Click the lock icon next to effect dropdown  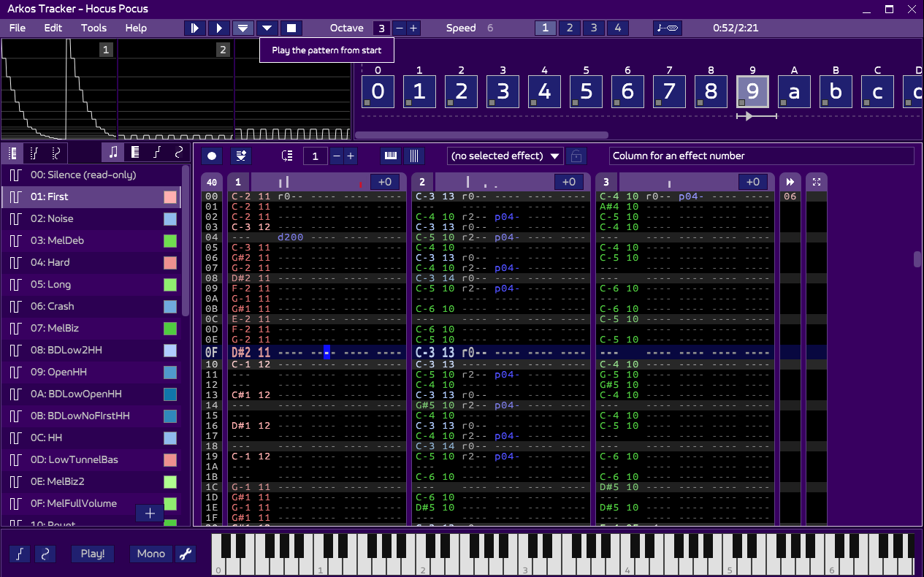[x=577, y=156]
